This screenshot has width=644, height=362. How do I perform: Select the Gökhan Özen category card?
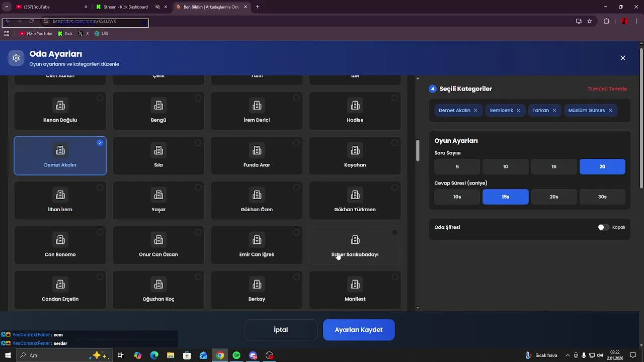pos(257,200)
